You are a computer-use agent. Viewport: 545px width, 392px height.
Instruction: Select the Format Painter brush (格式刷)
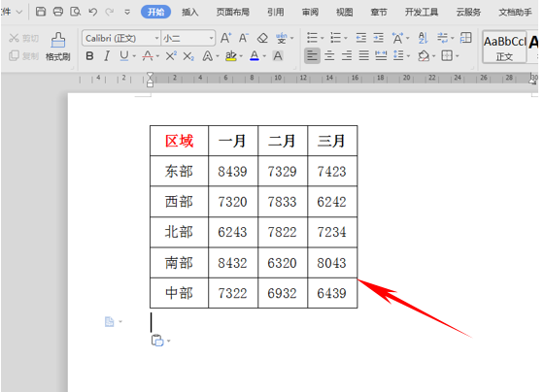pyautogui.click(x=57, y=47)
